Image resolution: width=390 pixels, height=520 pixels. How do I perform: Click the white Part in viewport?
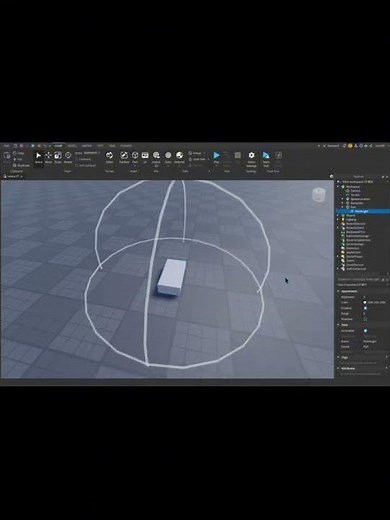click(x=172, y=277)
